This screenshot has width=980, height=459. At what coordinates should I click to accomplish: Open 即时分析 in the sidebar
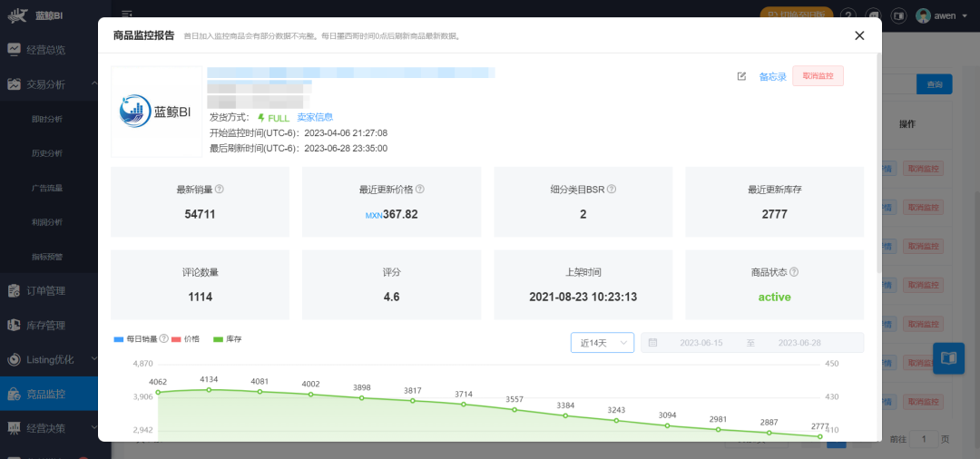point(47,119)
